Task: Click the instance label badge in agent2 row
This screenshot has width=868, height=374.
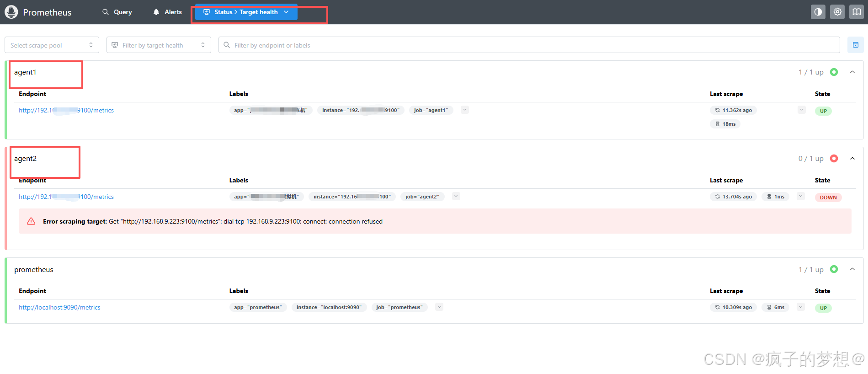Action: point(352,197)
